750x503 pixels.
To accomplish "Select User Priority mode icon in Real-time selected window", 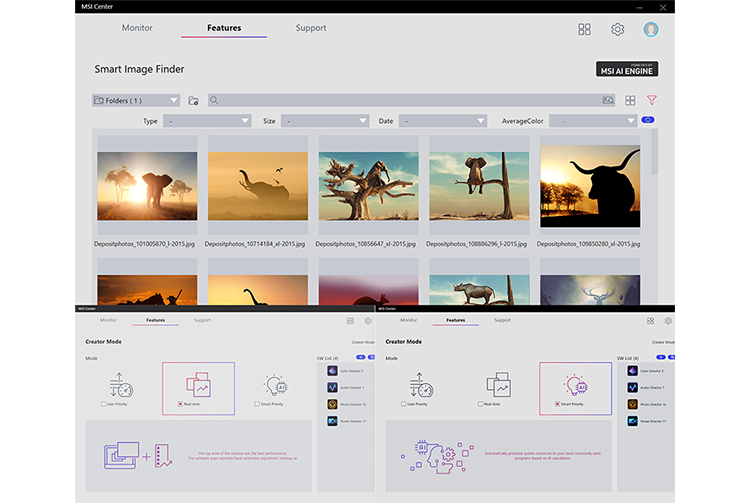I will [x=121, y=385].
